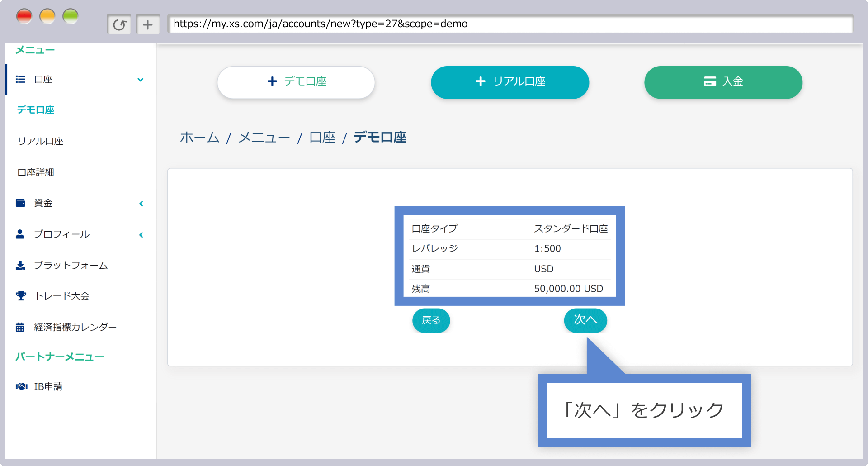Screen dimensions: 868x466
Task: Click the 次へ next button
Action: [x=585, y=320]
